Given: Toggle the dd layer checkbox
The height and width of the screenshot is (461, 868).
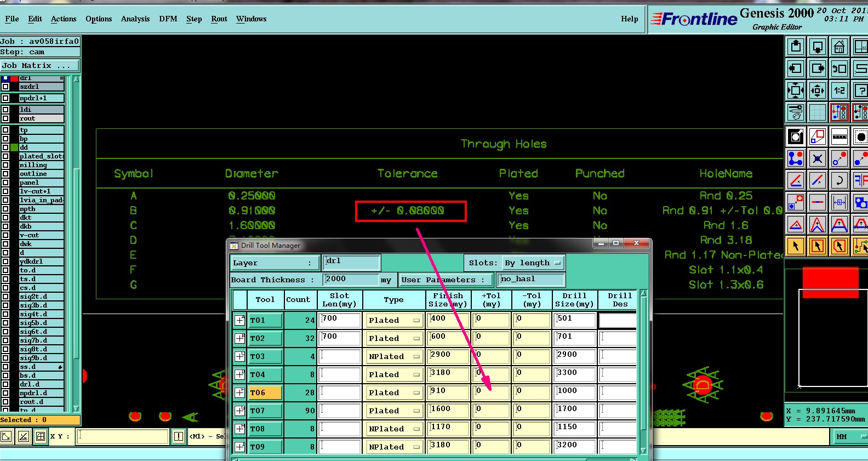Looking at the screenshot, I should [5, 147].
